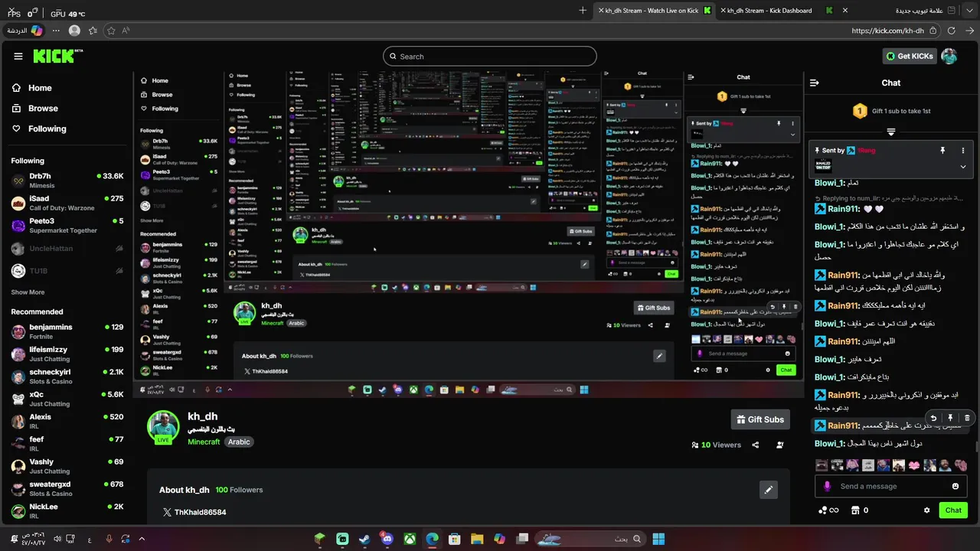Open offline TU1B channel
Screen dimensions: 980x551
[x=67, y=271]
